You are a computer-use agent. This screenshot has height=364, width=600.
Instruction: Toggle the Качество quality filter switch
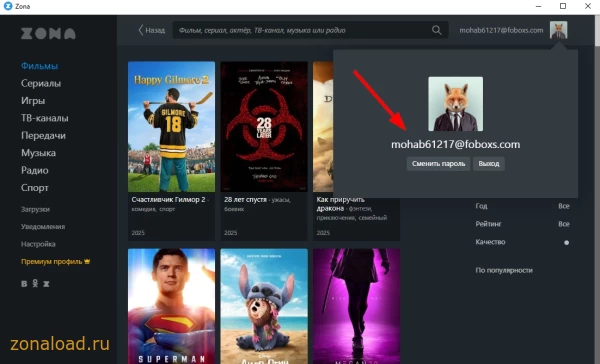pos(566,242)
